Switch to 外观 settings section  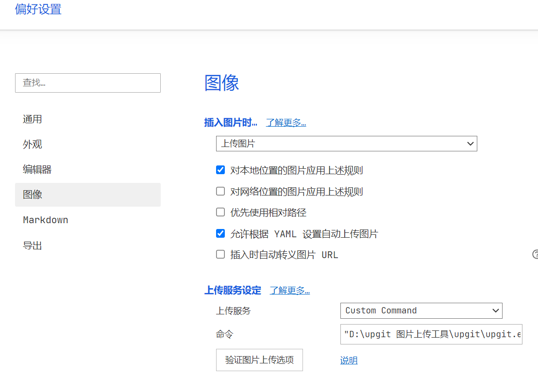tap(33, 145)
